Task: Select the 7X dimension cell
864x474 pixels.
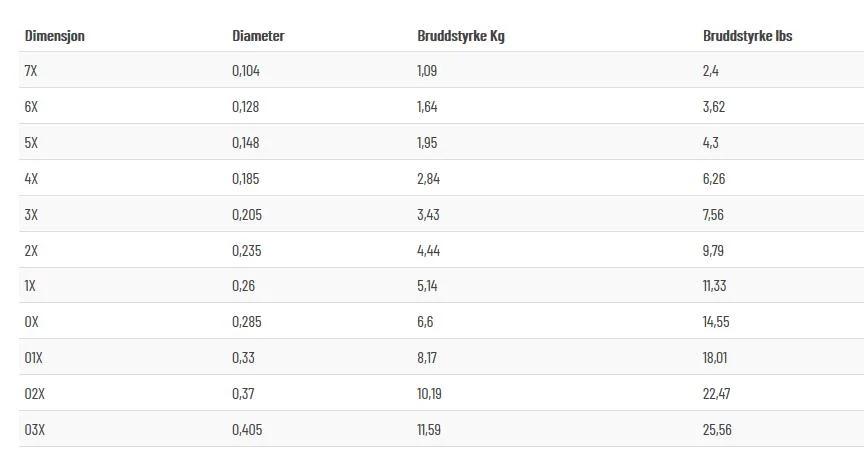Action: pyautogui.click(x=31, y=71)
